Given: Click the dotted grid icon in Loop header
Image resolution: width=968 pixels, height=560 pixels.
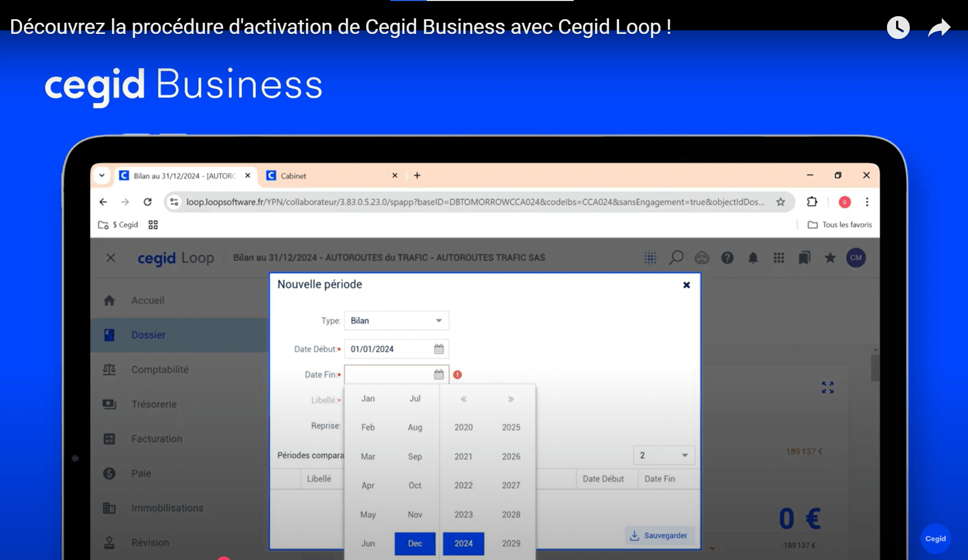Looking at the screenshot, I should pos(650,258).
